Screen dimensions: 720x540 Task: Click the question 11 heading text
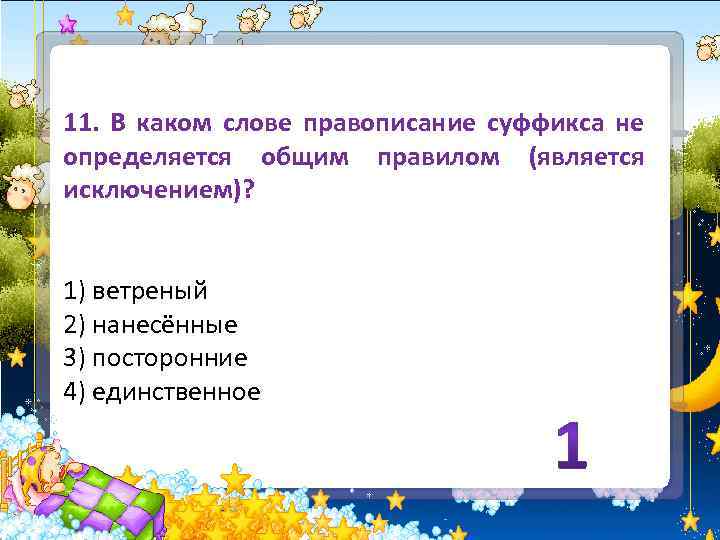[354, 157]
